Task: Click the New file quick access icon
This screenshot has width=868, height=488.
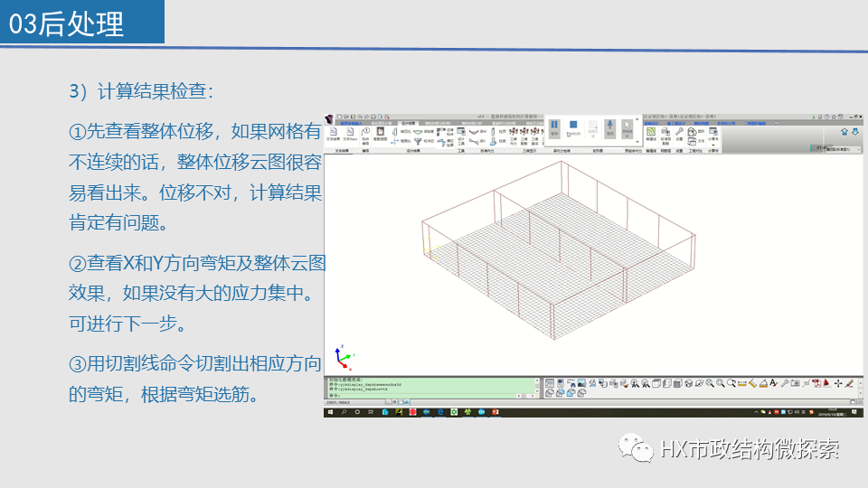Action: 340,117
